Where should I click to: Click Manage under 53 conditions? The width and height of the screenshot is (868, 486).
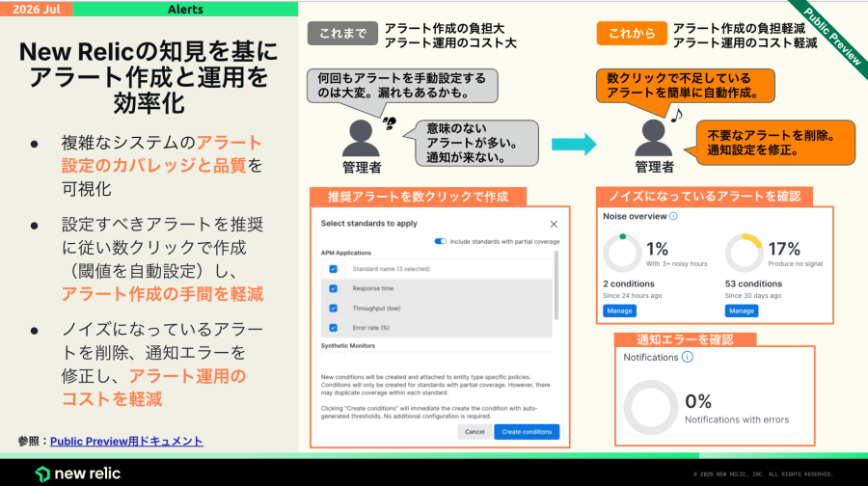point(742,311)
